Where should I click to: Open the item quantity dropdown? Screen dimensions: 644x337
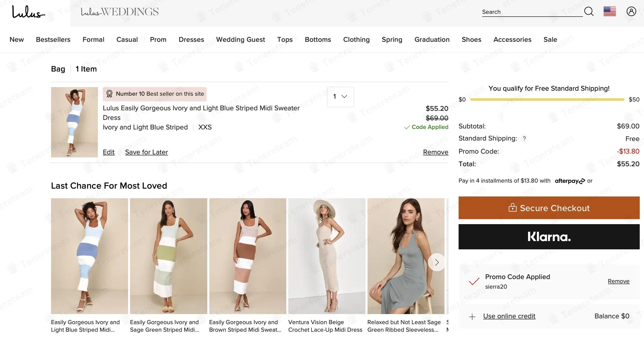340,97
